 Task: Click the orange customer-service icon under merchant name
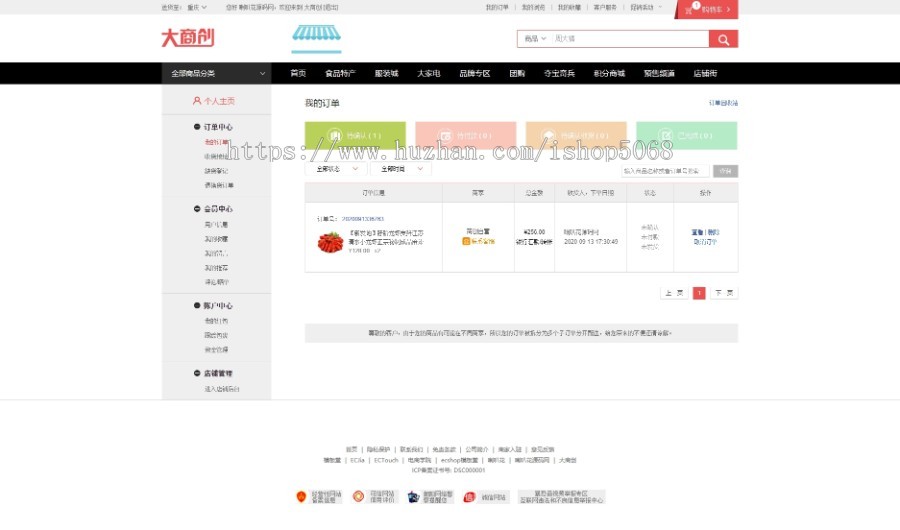pyautogui.click(x=465, y=242)
